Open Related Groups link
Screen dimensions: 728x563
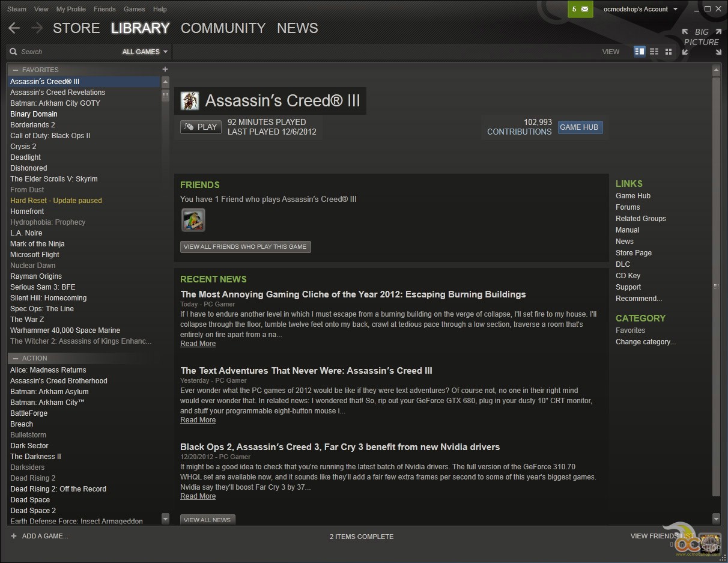pyautogui.click(x=641, y=219)
